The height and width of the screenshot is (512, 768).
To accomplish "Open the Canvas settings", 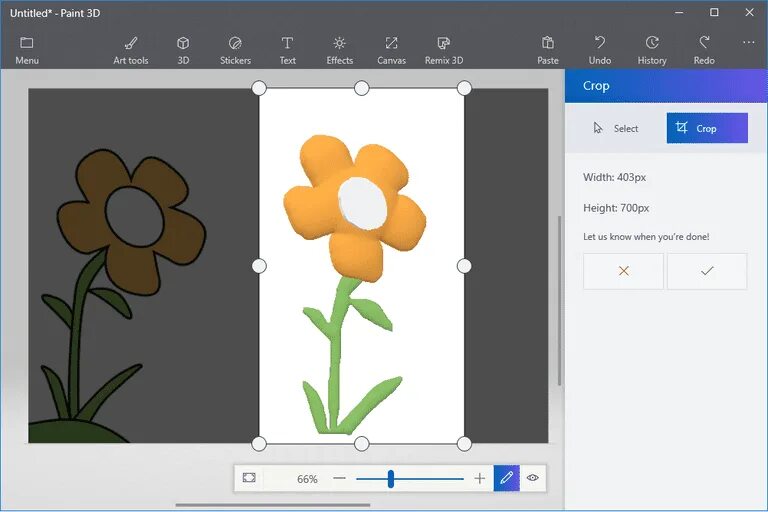I will coord(391,50).
